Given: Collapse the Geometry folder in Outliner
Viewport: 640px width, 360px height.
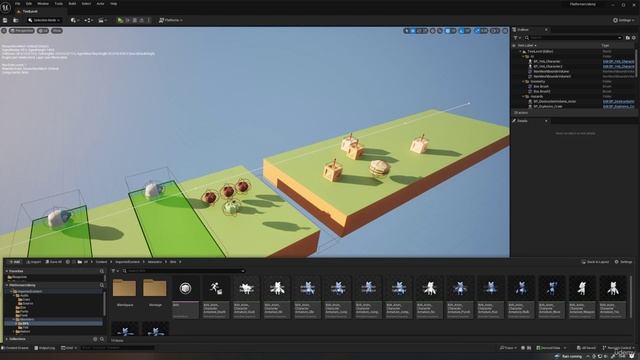Looking at the screenshot, I should tap(524, 82).
